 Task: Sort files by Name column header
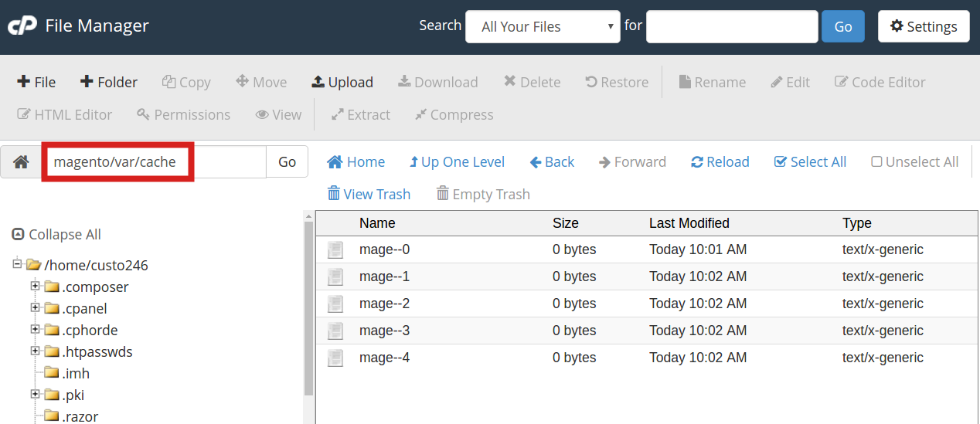click(x=377, y=223)
